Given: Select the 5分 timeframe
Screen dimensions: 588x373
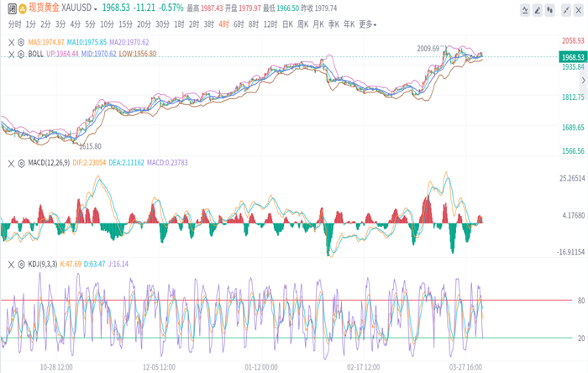Looking at the screenshot, I should [x=90, y=24].
